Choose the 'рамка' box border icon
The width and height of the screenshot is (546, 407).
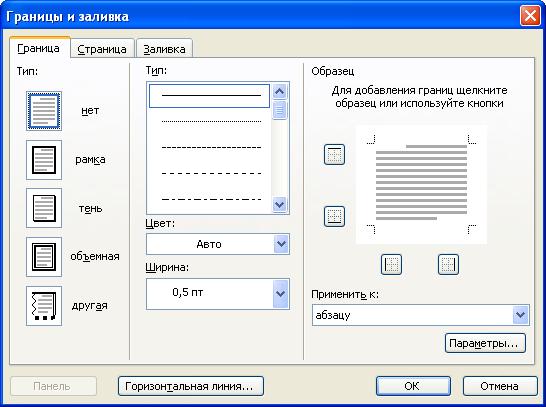(x=44, y=160)
